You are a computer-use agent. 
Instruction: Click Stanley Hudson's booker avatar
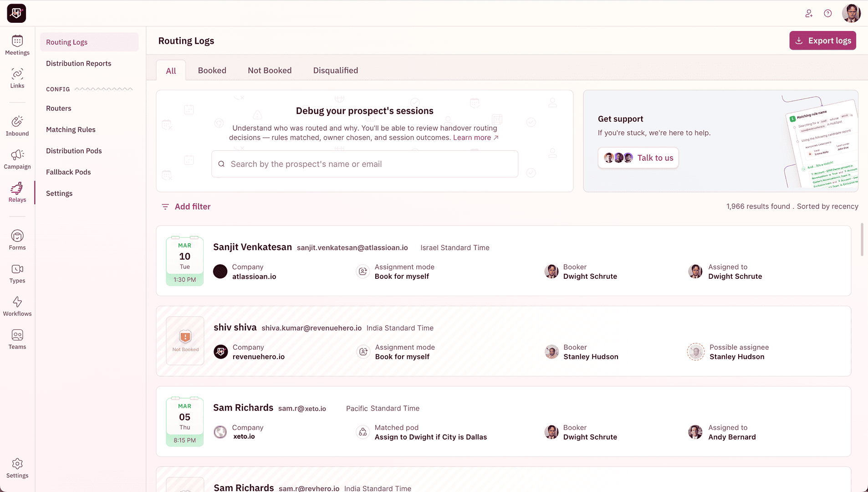tap(552, 352)
